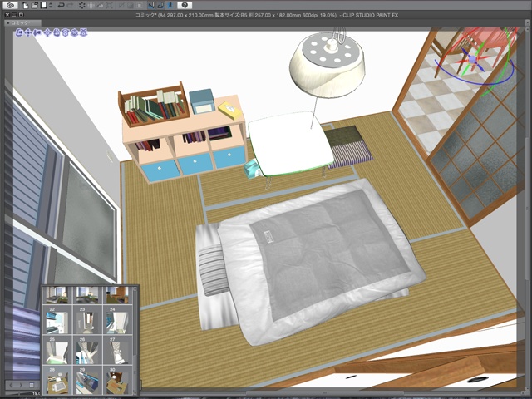Viewport: 532px width, 399px height.
Task: Click the Clear Outside Selection icon
Action: pos(91,5)
